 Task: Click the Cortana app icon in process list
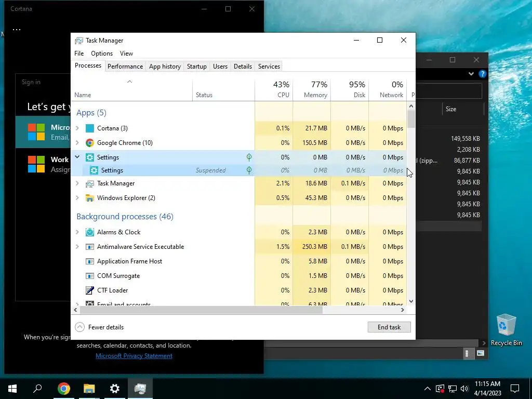(x=89, y=128)
